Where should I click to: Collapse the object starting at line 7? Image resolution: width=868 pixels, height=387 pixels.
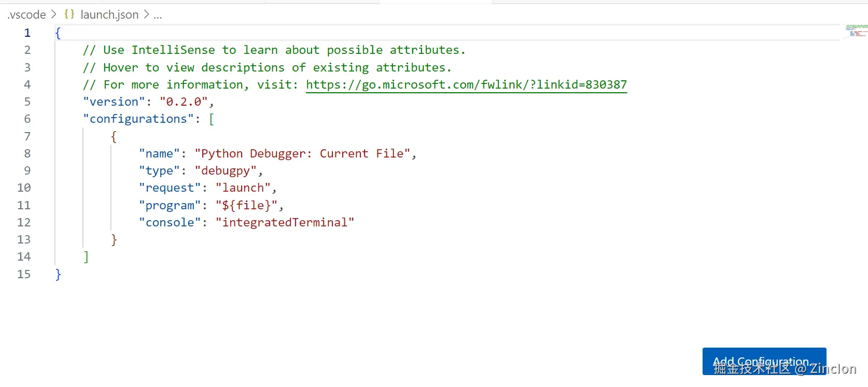(44, 136)
